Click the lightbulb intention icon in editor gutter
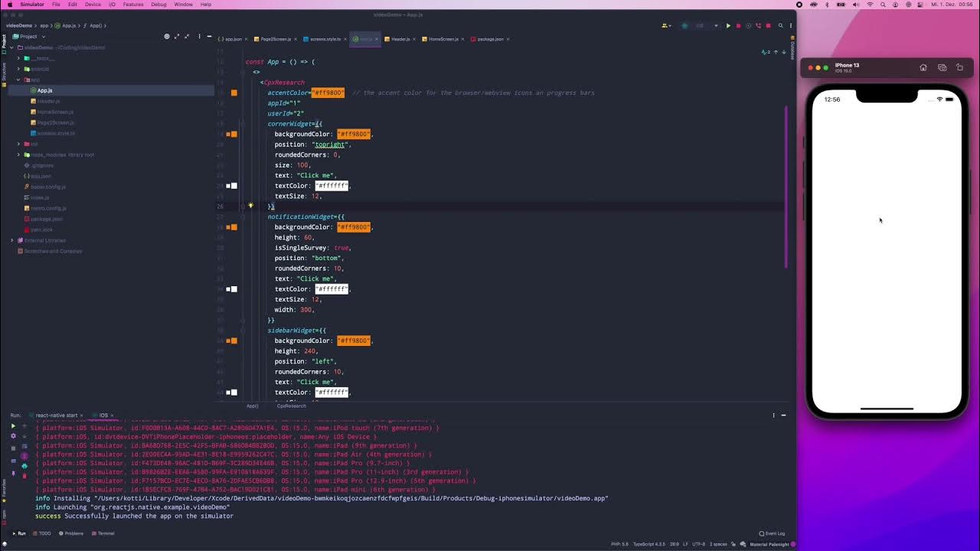Image resolution: width=980 pixels, height=551 pixels. [250, 206]
